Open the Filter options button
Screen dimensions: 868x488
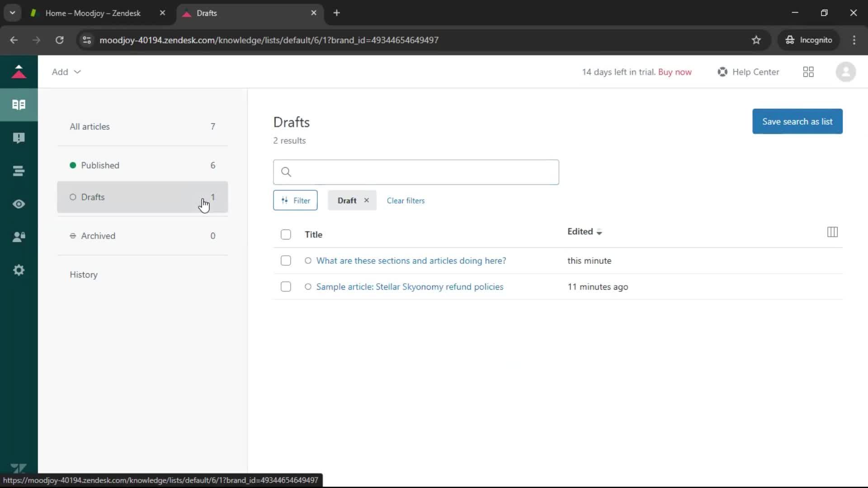[295, 200]
